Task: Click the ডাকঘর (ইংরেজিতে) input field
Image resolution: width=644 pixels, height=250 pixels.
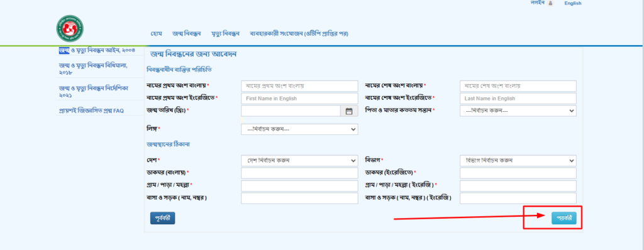Action: (x=518, y=173)
